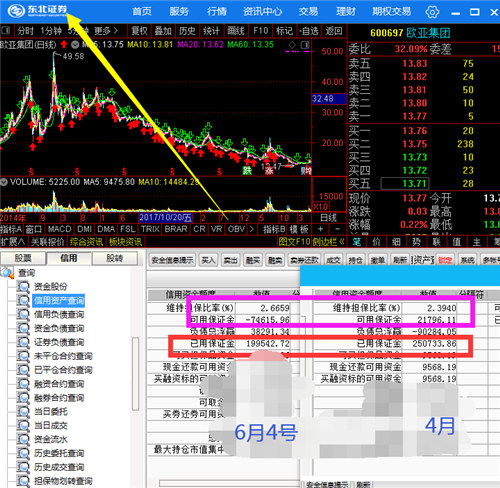
Task: Click the panel layout icon left of 分时
Action: tap(5, 31)
